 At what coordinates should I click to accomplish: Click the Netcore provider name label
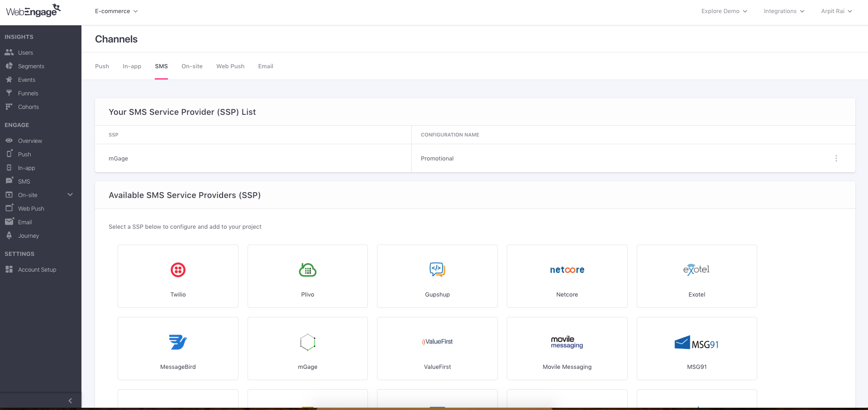point(567,295)
